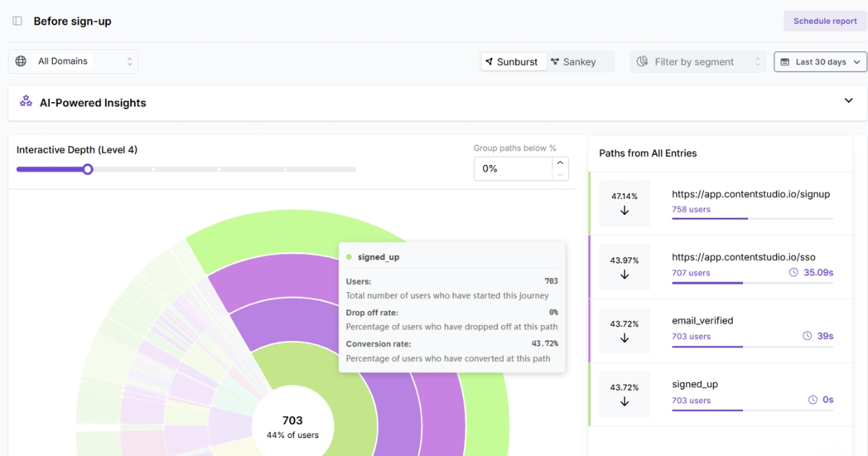Click the Sunburst tab icon
This screenshot has width=868, height=456.
(x=490, y=62)
